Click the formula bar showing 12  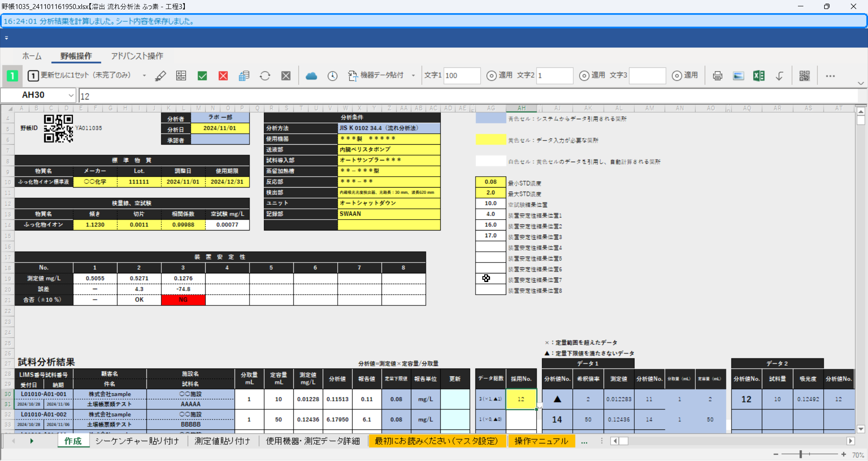[468, 96]
